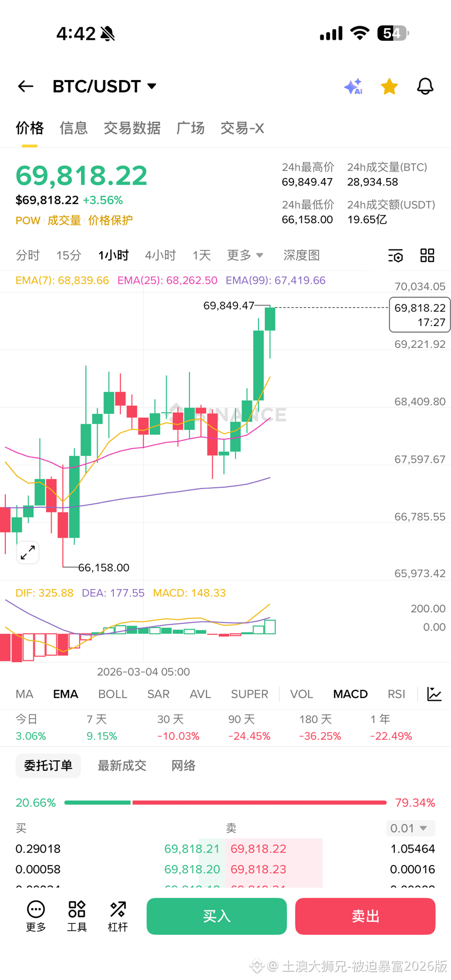Open the four-square chart layout icon
The width and height of the screenshot is (451, 980).
point(428,255)
